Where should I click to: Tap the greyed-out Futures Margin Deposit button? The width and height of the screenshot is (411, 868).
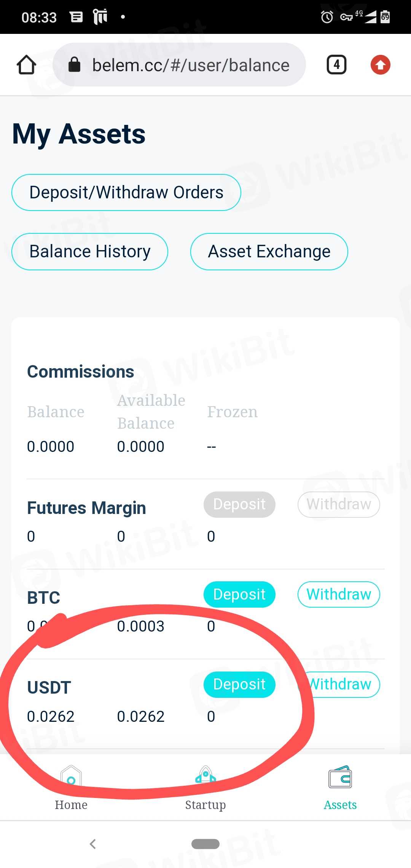[x=239, y=504]
